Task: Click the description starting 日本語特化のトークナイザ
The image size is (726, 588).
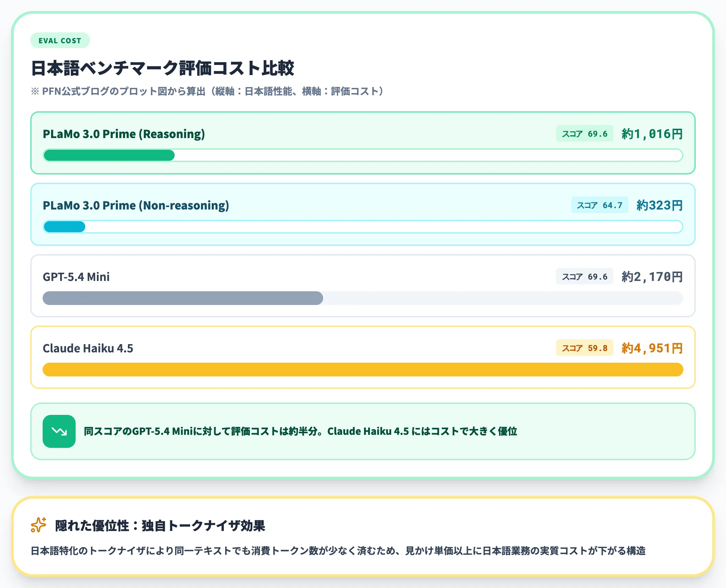Action: [x=338, y=551]
